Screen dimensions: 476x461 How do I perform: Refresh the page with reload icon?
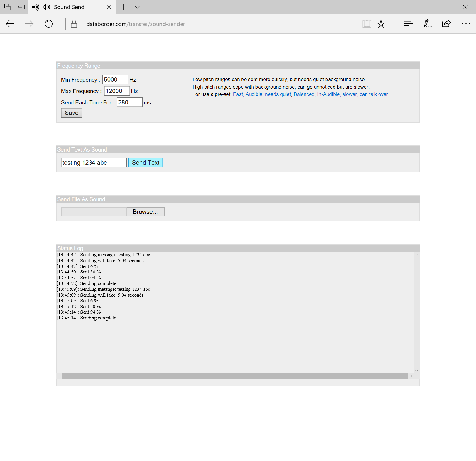pos(49,24)
